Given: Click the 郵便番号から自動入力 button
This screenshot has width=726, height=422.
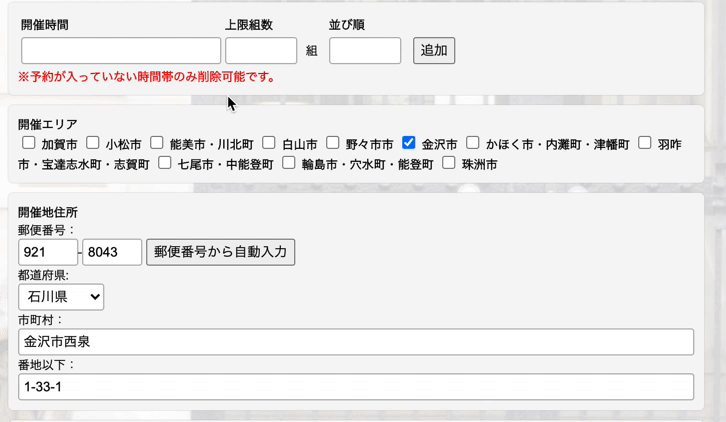Looking at the screenshot, I should pos(220,252).
